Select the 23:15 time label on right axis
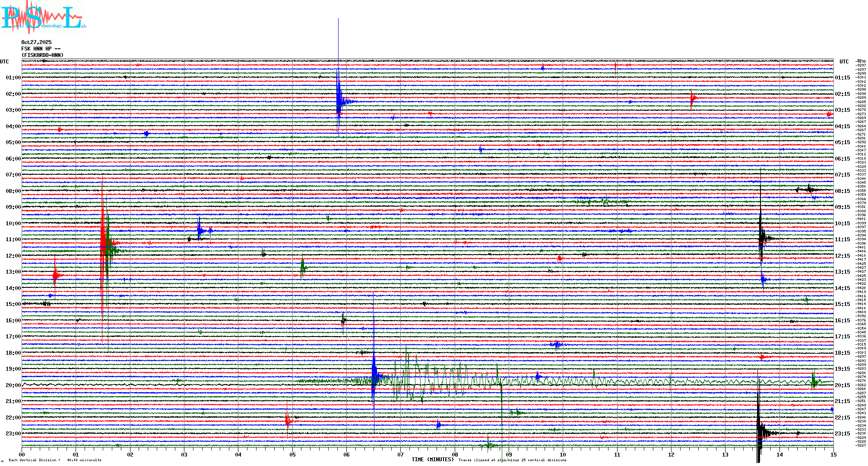 click(843, 434)
